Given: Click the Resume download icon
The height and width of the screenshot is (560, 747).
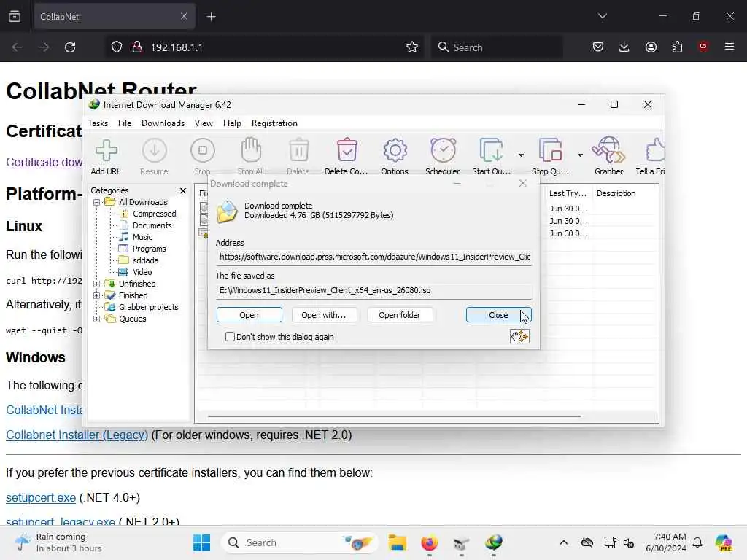Looking at the screenshot, I should click(155, 156).
